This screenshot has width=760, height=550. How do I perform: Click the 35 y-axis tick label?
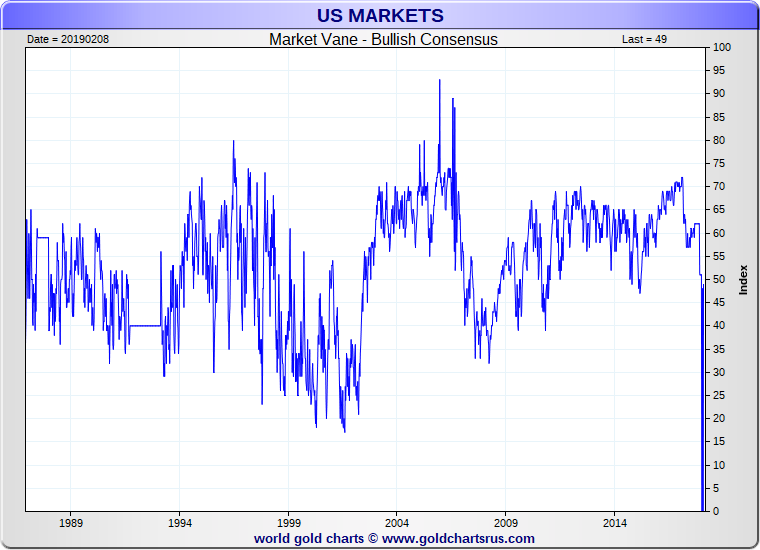(719, 349)
